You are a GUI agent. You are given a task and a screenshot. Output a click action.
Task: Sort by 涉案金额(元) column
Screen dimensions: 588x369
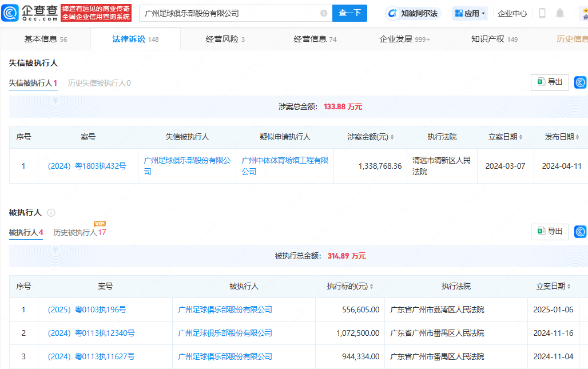pos(392,137)
